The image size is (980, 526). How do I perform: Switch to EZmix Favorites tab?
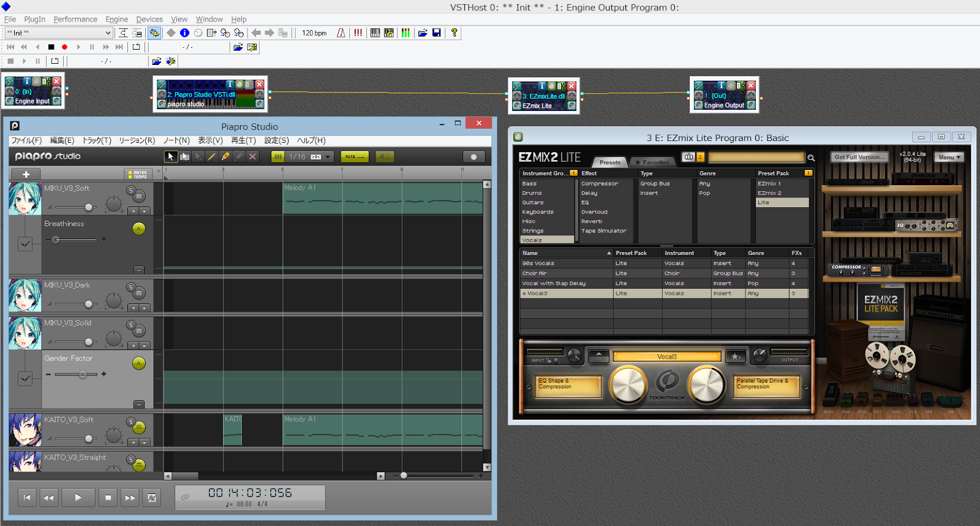652,162
